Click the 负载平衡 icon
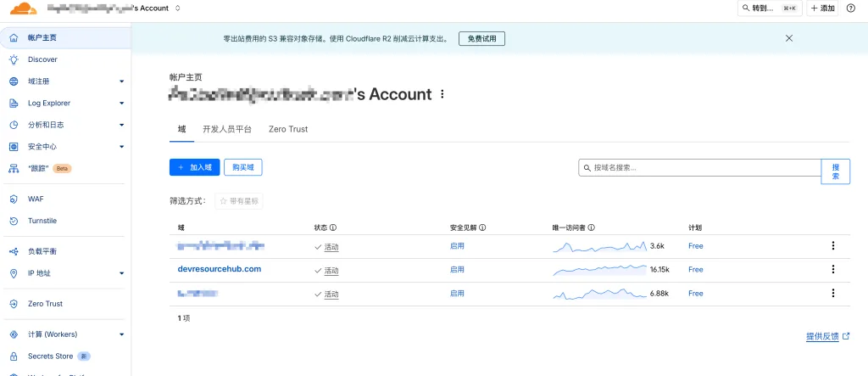This screenshot has width=868, height=376. 14,251
